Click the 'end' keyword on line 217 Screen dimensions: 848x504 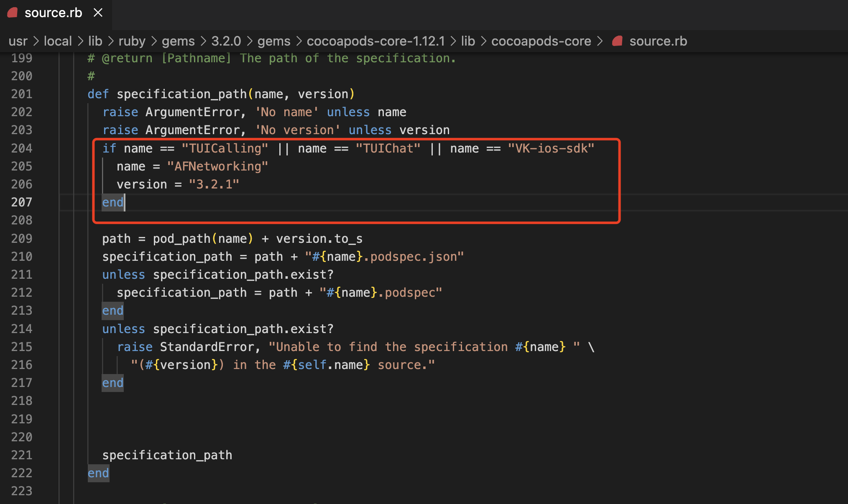pyautogui.click(x=113, y=383)
